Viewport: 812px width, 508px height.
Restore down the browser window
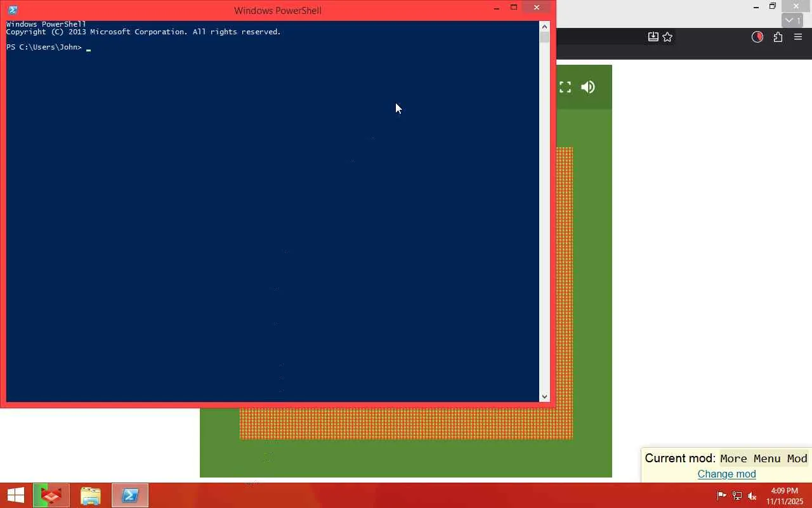(x=773, y=6)
